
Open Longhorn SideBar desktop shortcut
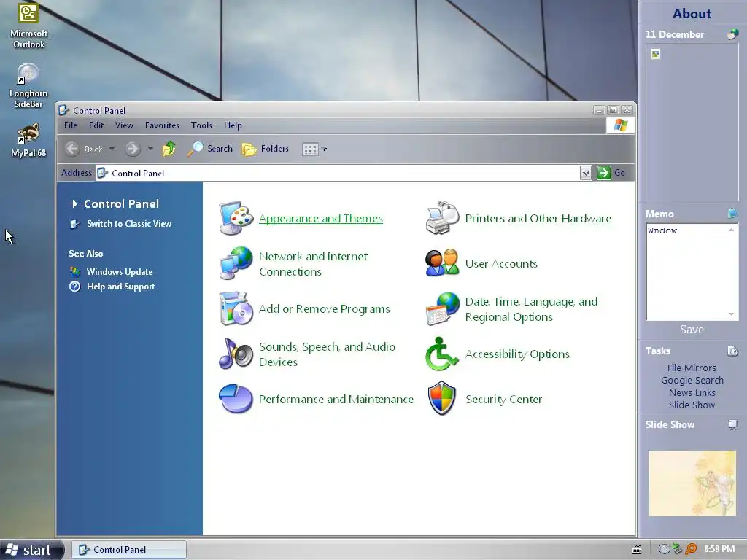[28, 86]
